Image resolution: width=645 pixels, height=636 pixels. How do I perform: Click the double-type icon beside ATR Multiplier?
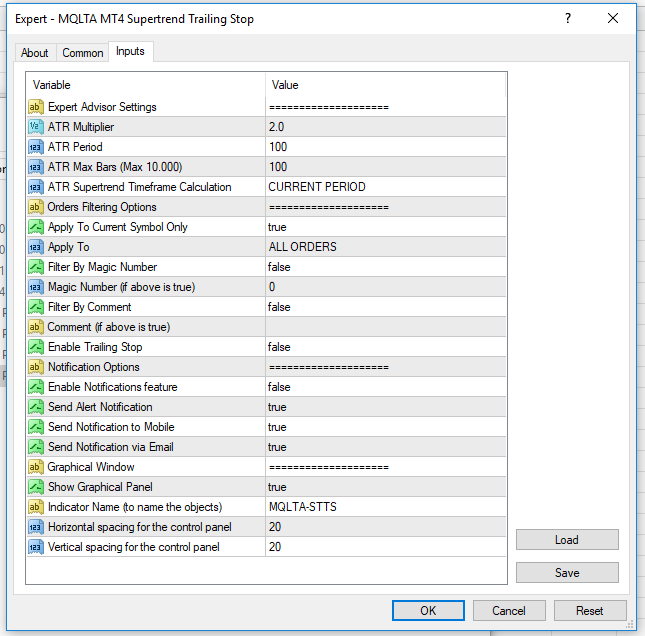point(36,127)
